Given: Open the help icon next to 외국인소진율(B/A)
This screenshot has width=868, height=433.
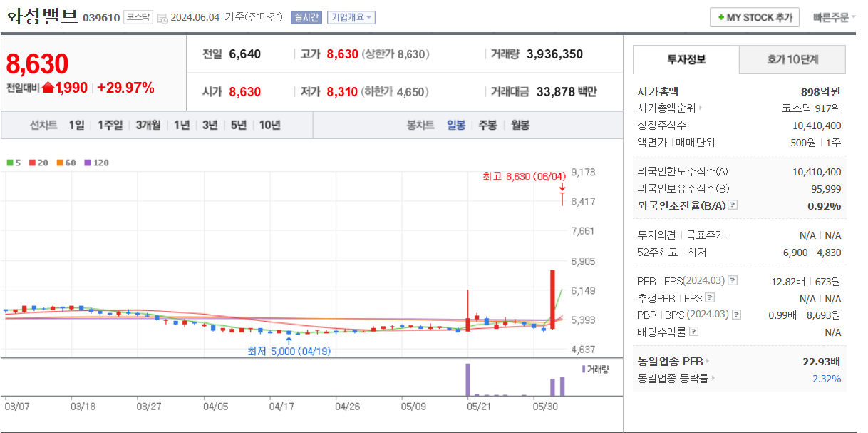Looking at the screenshot, I should click(x=733, y=205).
